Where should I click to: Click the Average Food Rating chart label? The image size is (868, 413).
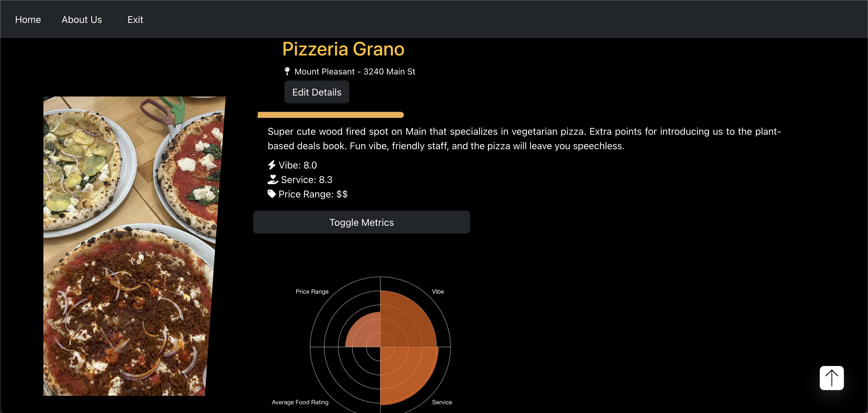pyautogui.click(x=300, y=402)
